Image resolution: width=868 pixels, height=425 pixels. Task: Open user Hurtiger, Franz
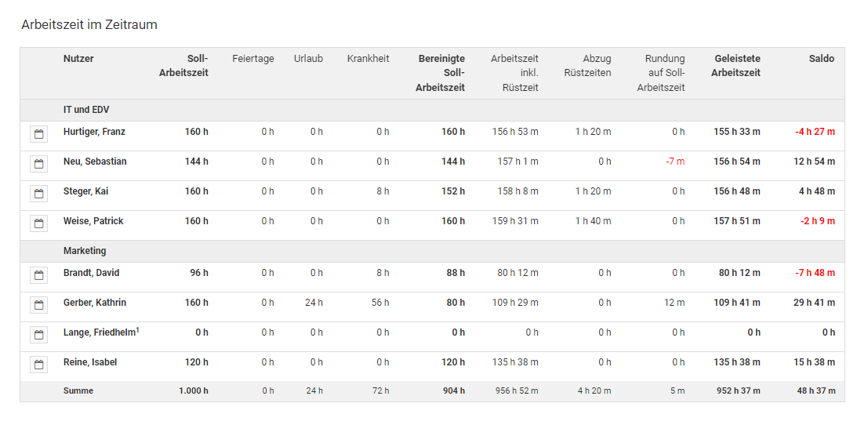(94, 132)
